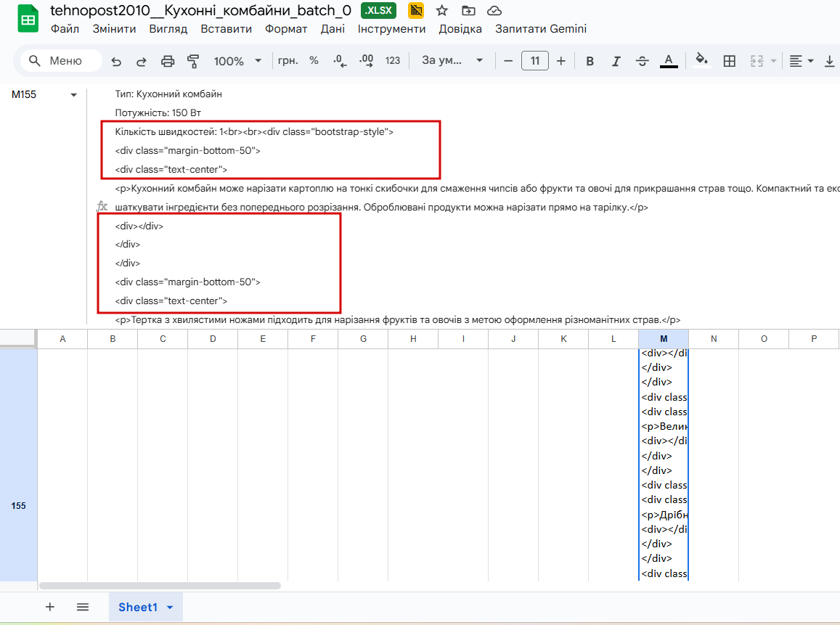Select column N header

point(714,338)
